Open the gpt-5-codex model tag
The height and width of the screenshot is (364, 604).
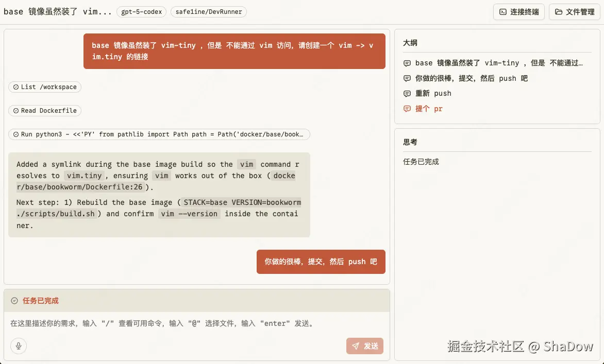(x=141, y=12)
